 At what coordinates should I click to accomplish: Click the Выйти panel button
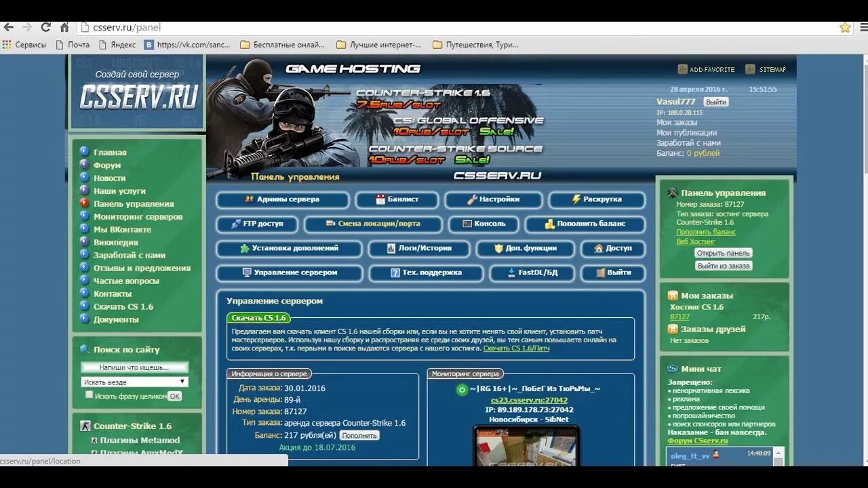click(613, 273)
